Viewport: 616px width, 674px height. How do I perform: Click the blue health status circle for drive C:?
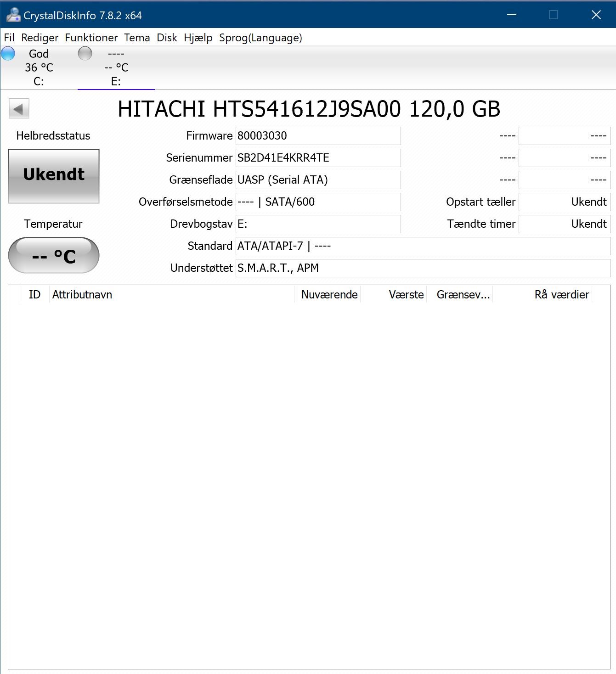click(8, 54)
